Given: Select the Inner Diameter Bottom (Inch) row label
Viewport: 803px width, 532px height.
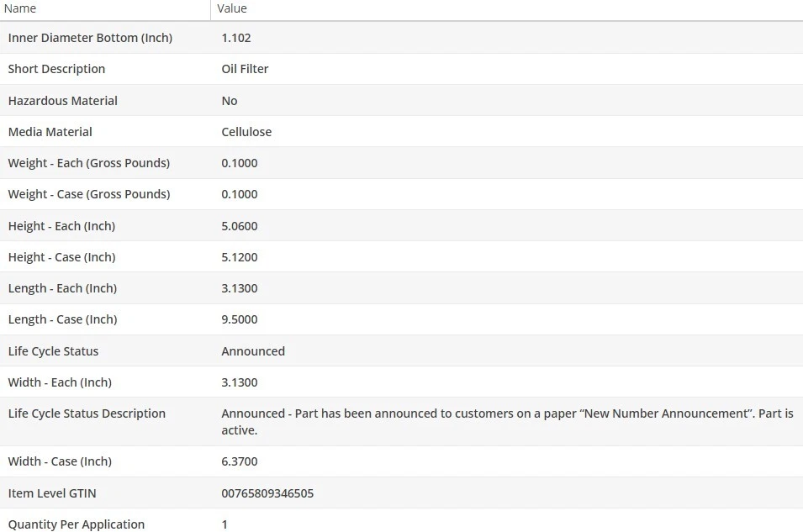Looking at the screenshot, I should (x=90, y=38).
